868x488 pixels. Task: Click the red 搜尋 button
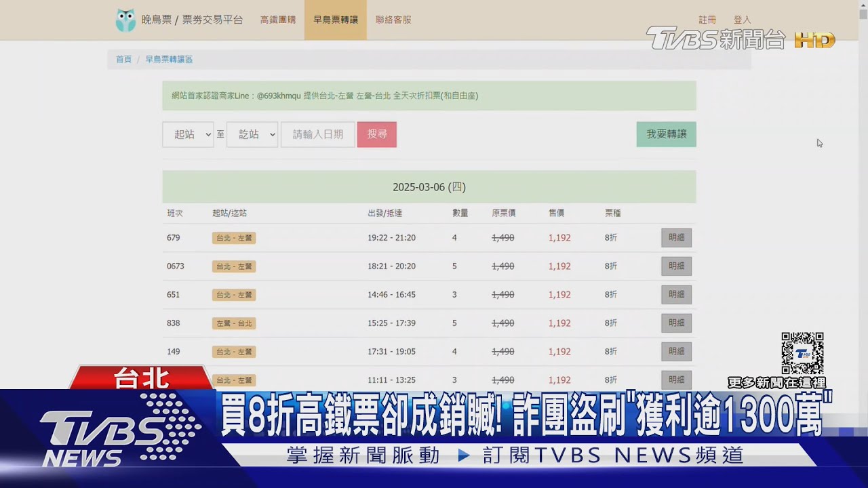tap(377, 134)
